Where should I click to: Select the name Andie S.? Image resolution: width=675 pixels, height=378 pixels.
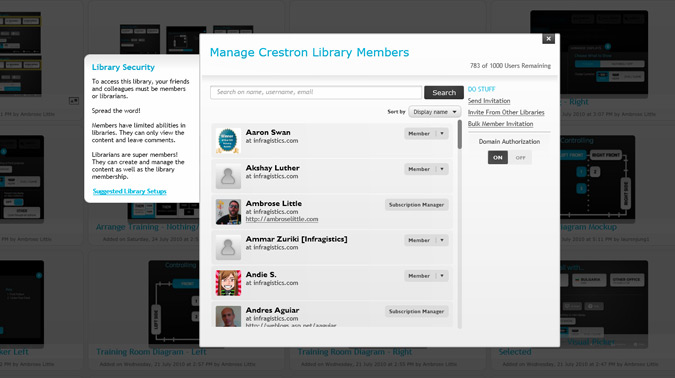pyautogui.click(x=261, y=275)
